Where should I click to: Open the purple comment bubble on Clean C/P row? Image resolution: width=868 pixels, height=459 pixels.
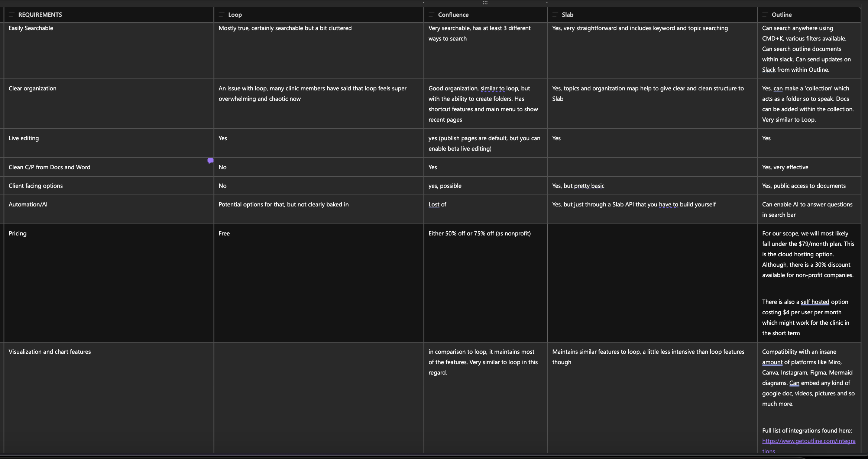tap(210, 161)
